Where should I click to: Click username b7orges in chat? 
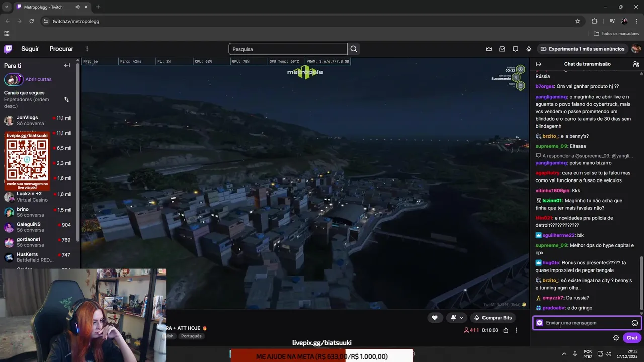[545, 86]
